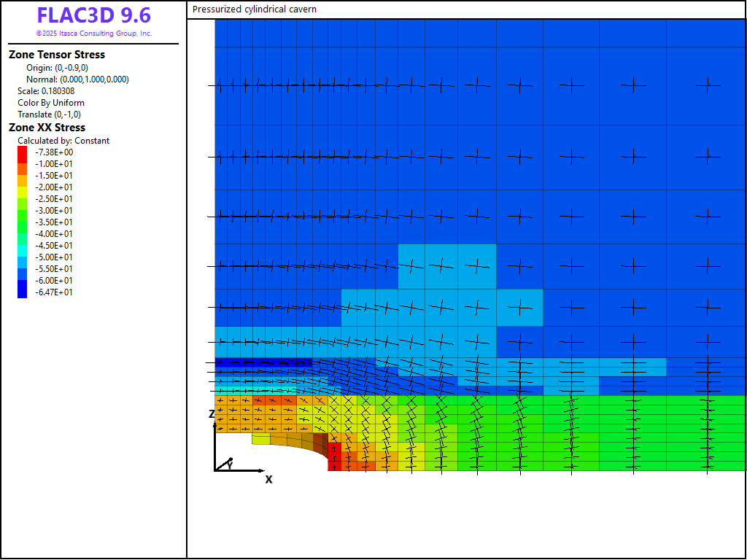Click the 'Pressurized cylindrical cavern' plot title
747x560 pixels.
point(255,9)
